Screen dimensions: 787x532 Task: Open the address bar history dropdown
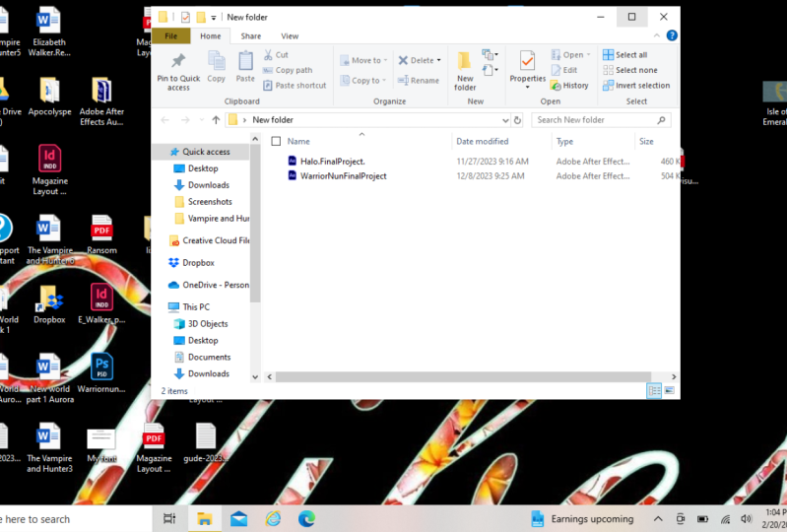coord(505,120)
